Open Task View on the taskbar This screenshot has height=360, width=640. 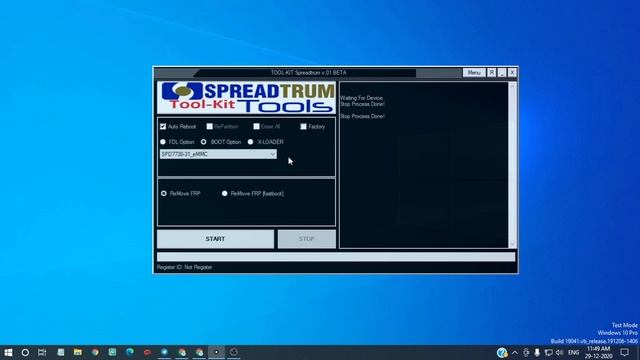pos(42,352)
